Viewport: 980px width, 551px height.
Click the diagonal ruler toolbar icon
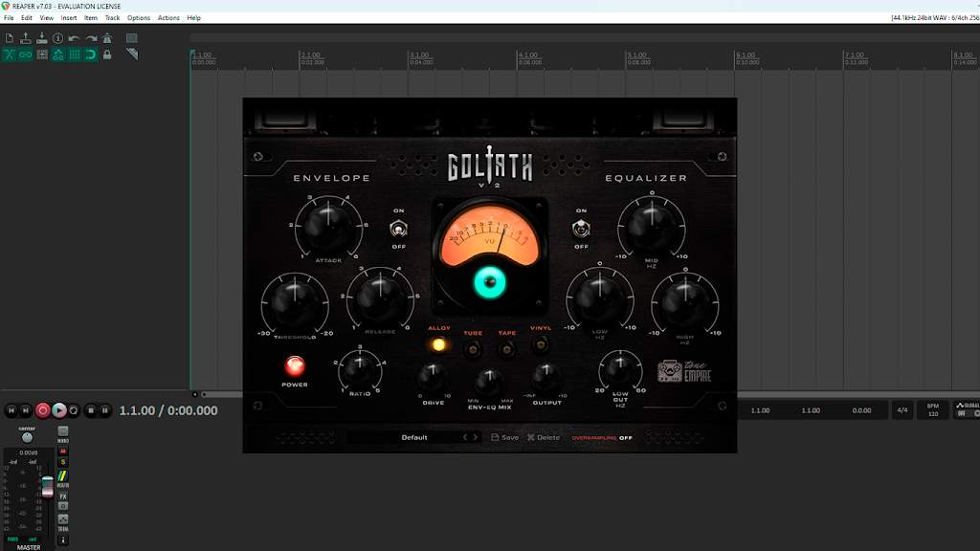click(x=131, y=55)
